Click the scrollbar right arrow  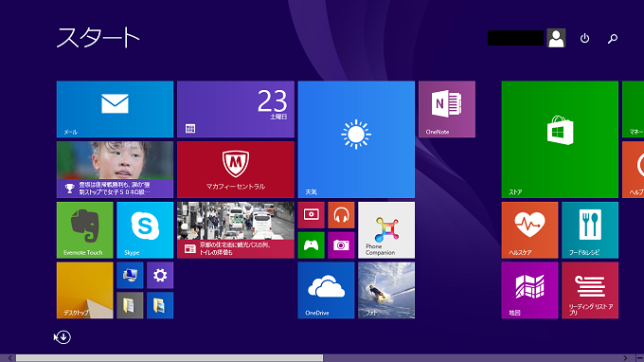coord(625,358)
